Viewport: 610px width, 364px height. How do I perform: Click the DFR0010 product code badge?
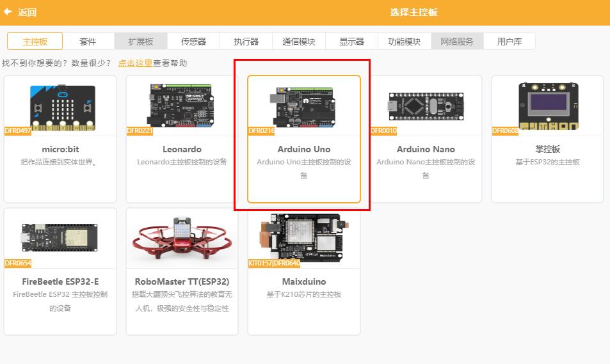383,131
